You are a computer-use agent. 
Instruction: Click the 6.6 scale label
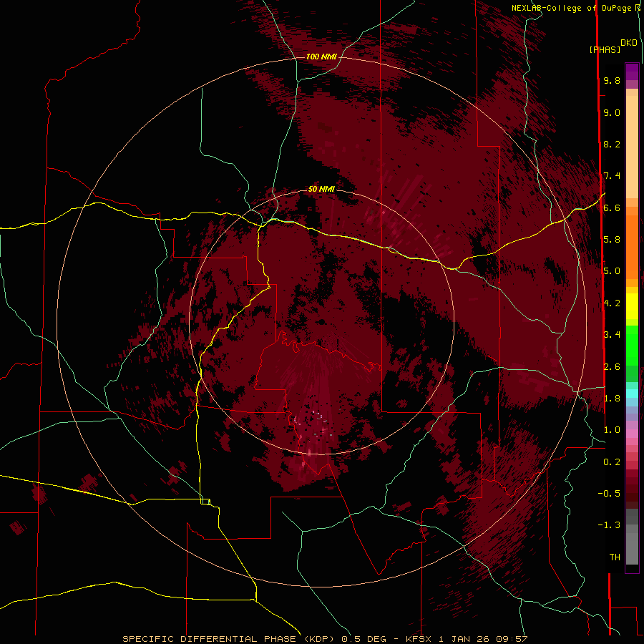click(x=612, y=208)
